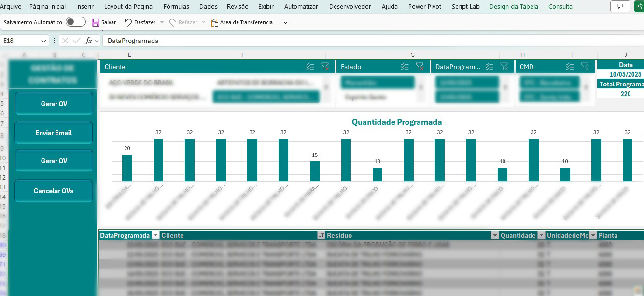Click the formula bar confirm checkmark icon
Screen dimensions: 644x296
[x=76, y=41]
